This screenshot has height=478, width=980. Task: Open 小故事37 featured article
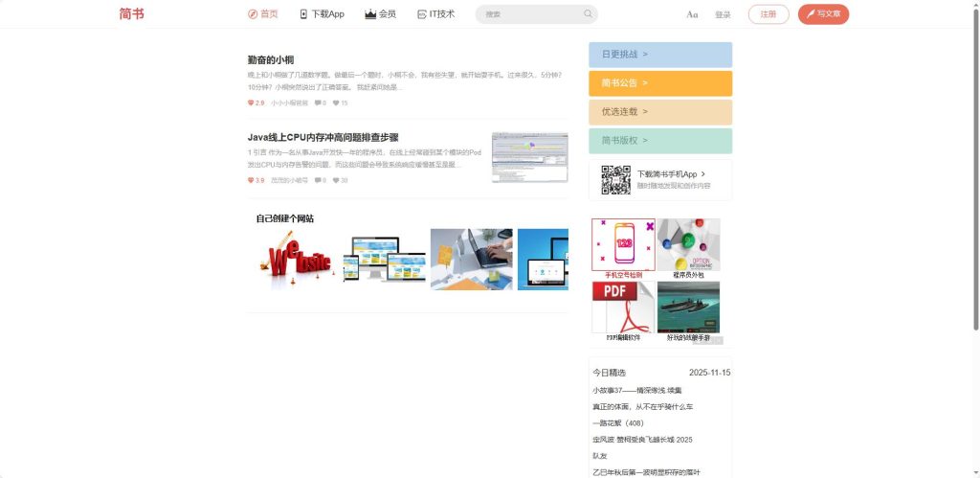(636, 391)
